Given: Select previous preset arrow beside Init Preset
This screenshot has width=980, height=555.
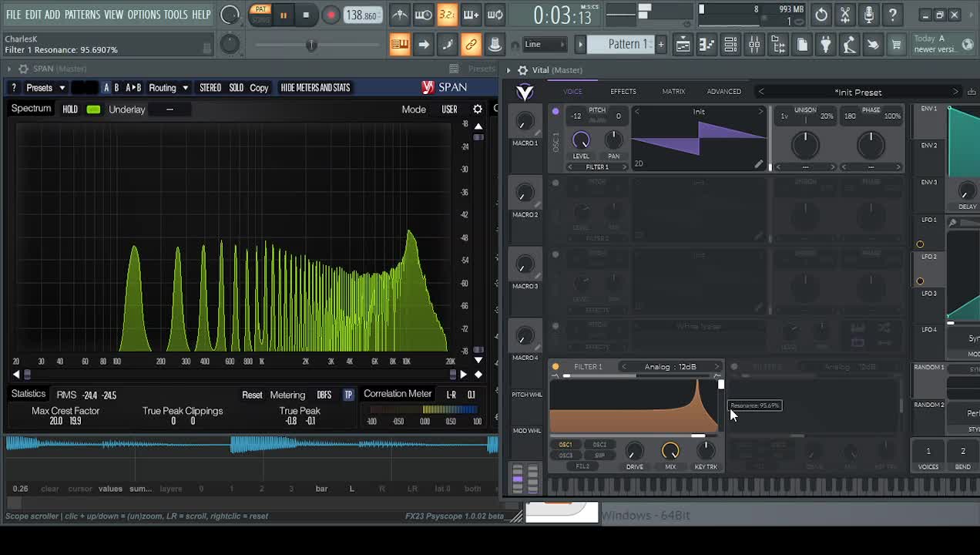Looking at the screenshot, I should pyautogui.click(x=761, y=92).
